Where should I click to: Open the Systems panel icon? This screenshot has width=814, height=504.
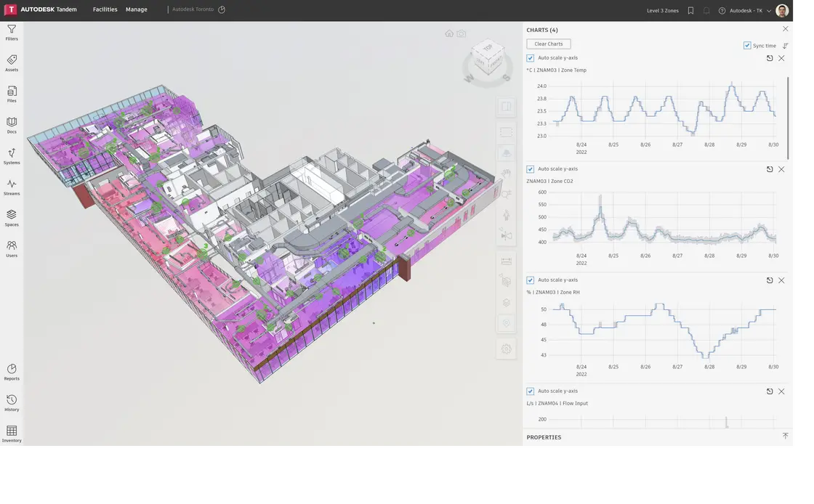pyautogui.click(x=12, y=155)
